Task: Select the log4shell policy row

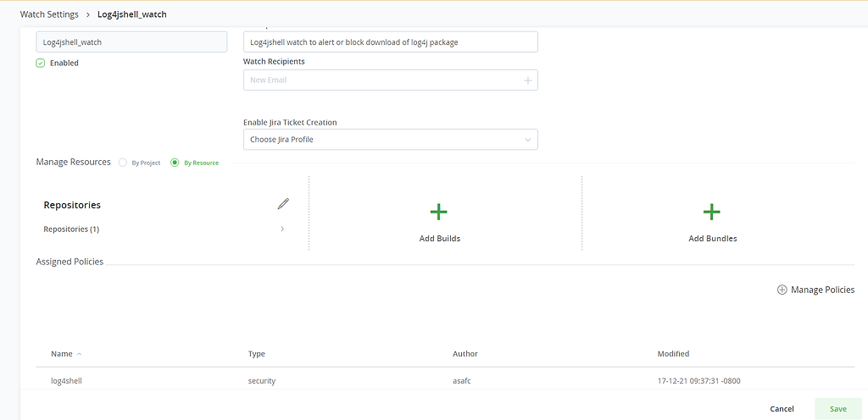Action: click(445, 381)
